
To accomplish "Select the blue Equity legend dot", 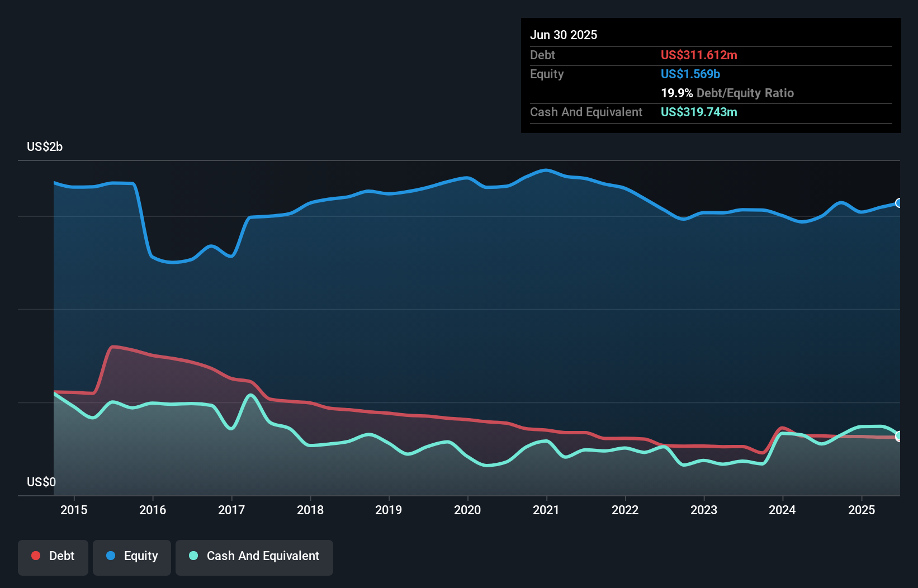I will point(111,556).
